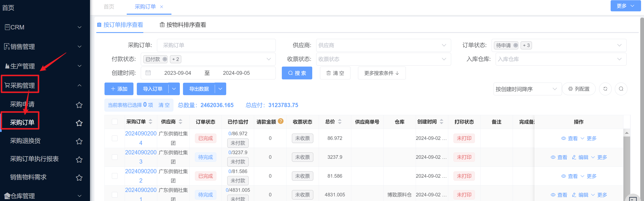Open the 按创建时间降序 sort dropdown
Screen dimensions: 644x201
tap(527, 89)
